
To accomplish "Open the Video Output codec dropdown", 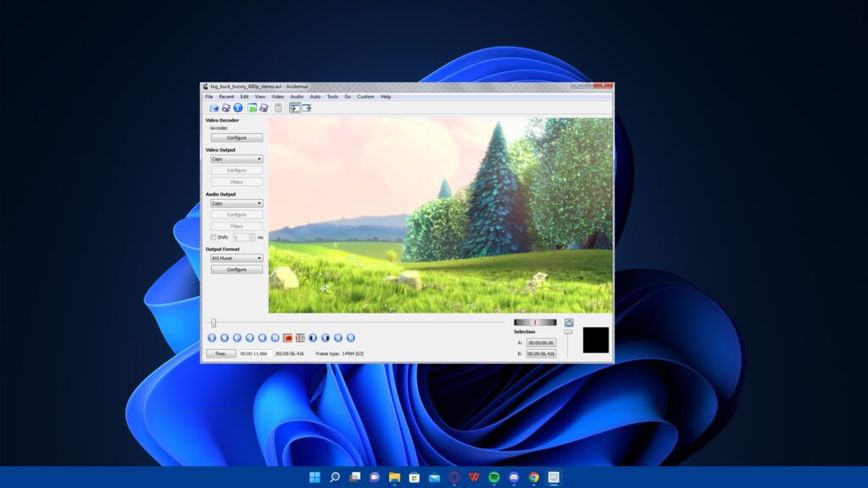I will (236, 158).
